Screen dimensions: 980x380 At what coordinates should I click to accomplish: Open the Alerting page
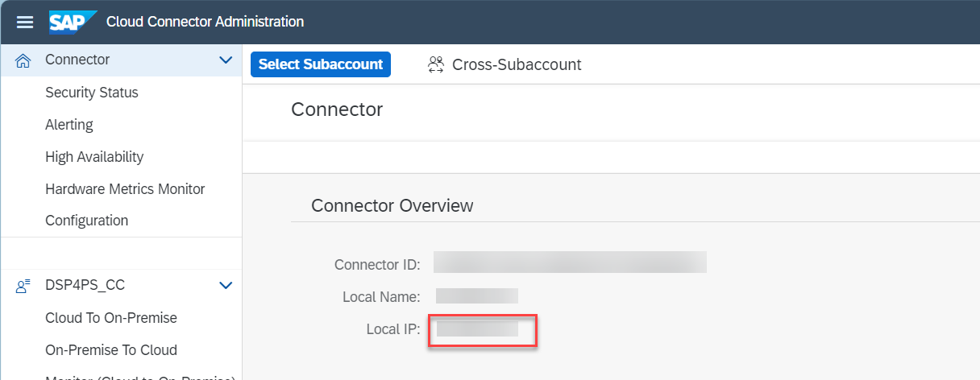pos(69,125)
